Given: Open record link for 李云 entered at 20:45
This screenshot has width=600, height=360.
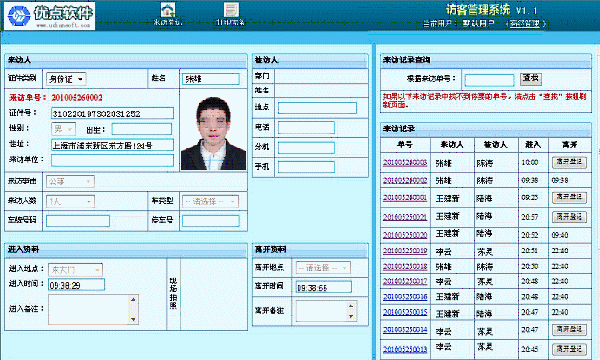Looking at the screenshot, I should pyautogui.click(x=405, y=349).
